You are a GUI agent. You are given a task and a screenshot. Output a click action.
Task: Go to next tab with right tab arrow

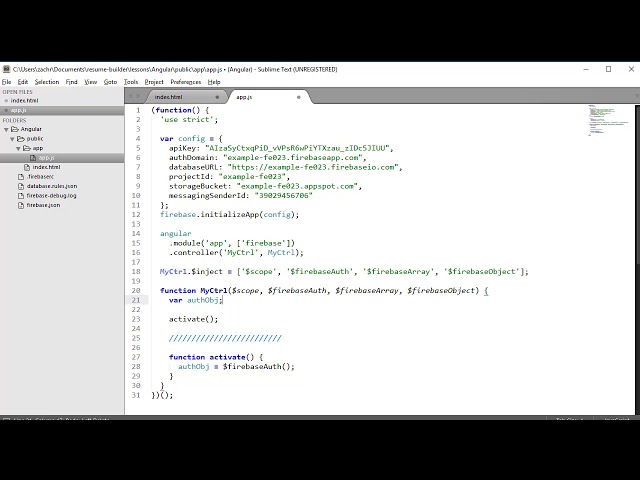click(x=138, y=96)
